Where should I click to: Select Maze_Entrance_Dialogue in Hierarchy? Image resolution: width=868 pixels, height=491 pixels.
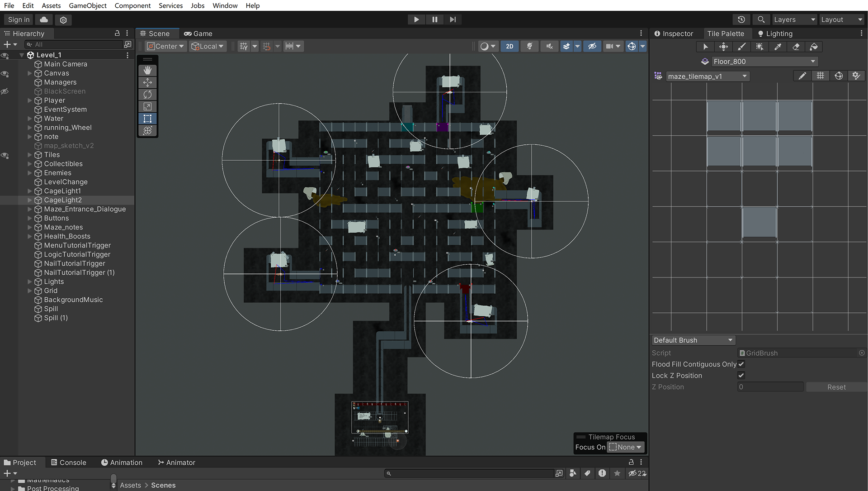[85, 209]
